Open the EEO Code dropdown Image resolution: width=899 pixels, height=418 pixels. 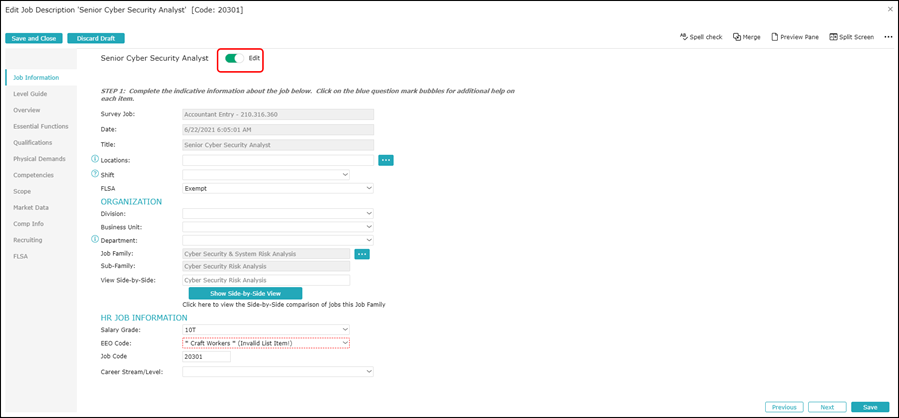coord(266,343)
